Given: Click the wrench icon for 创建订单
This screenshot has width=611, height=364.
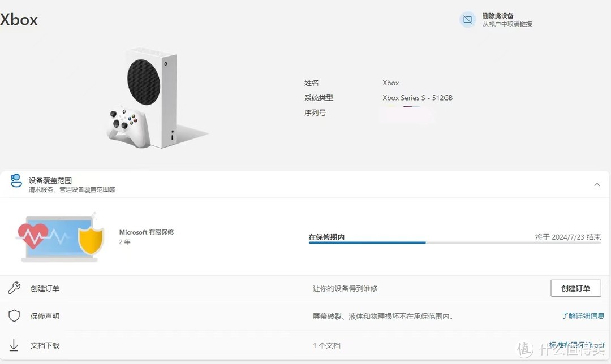Looking at the screenshot, I should coord(14,288).
